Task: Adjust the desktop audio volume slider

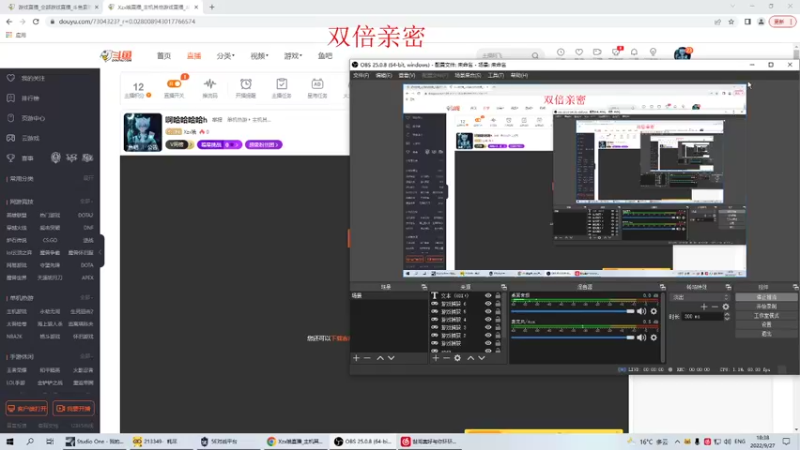Action: [x=572, y=311]
